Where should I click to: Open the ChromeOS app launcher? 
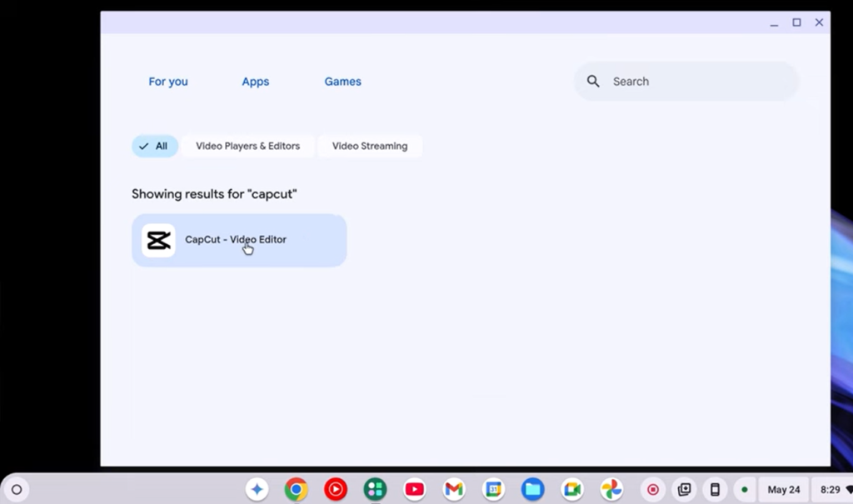click(x=16, y=489)
